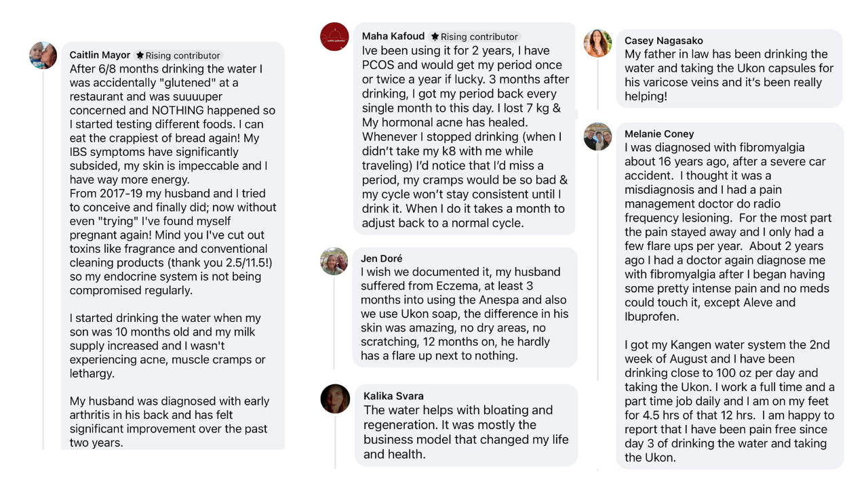Click Maha Kafoud's Rising contributor badge icon
This screenshot has height=488, width=868.
[435, 37]
